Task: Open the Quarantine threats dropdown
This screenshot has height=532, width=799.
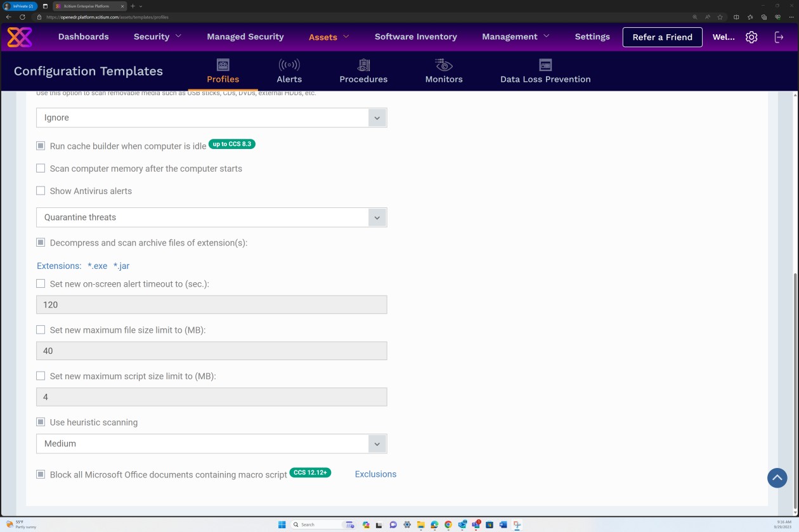Action: click(377, 217)
